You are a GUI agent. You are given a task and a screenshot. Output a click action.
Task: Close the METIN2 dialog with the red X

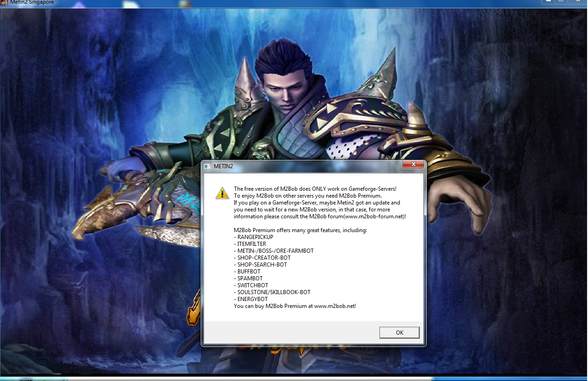pos(413,165)
